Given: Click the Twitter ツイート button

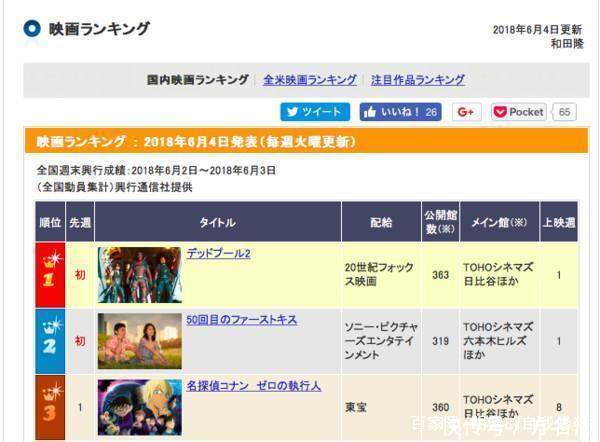Looking at the screenshot, I should (x=315, y=112).
